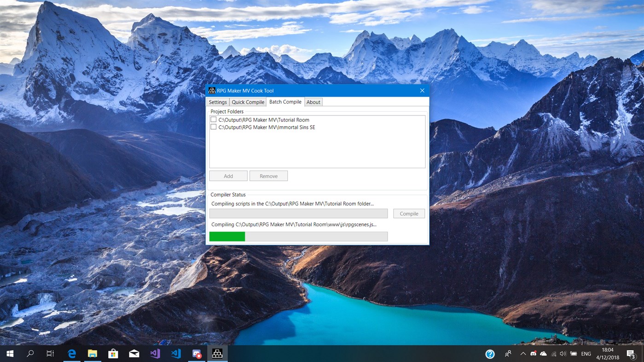Click the Compile button
This screenshot has width=644, height=362.
(x=409, y=213)
